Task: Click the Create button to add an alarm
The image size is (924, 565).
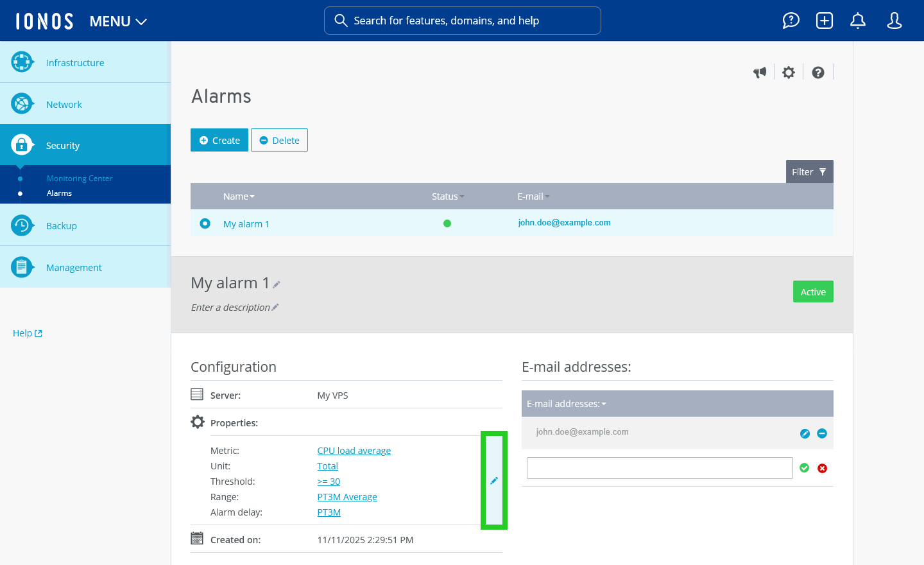Action: 219,139
